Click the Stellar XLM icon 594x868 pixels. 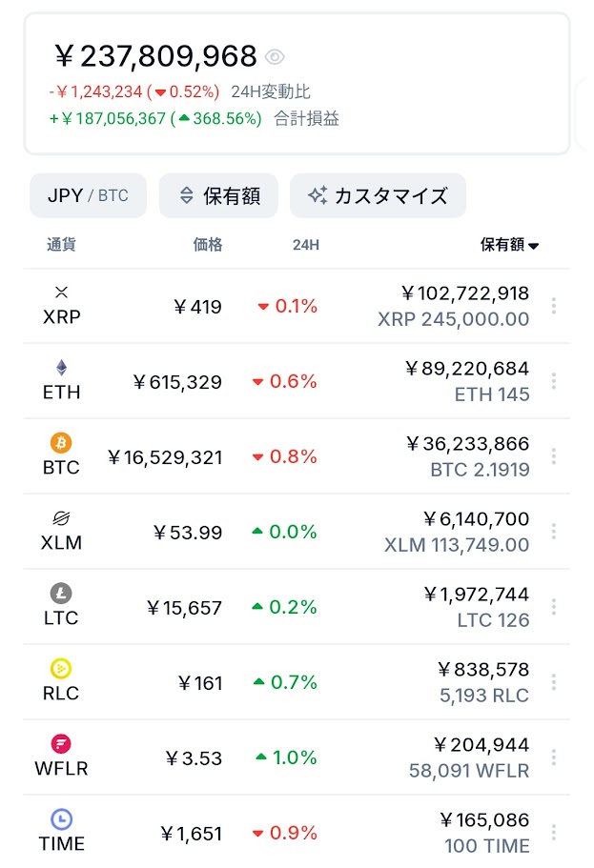pyautogui.click(x=62, y=518)
